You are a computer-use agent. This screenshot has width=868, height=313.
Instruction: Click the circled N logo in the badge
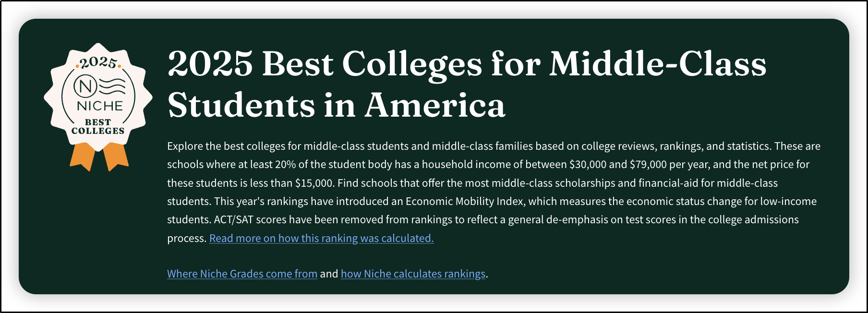[85, 86]
